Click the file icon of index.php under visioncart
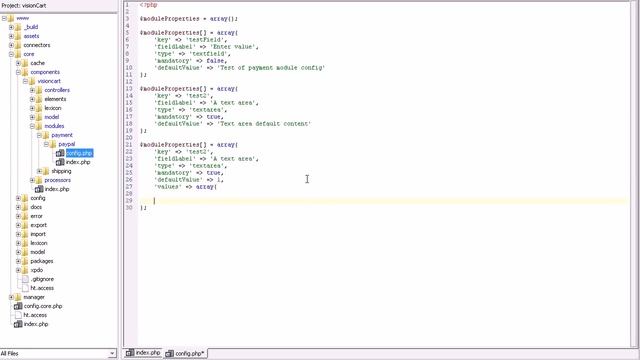Viewport: 640px width, 360px height. point(39,189)
